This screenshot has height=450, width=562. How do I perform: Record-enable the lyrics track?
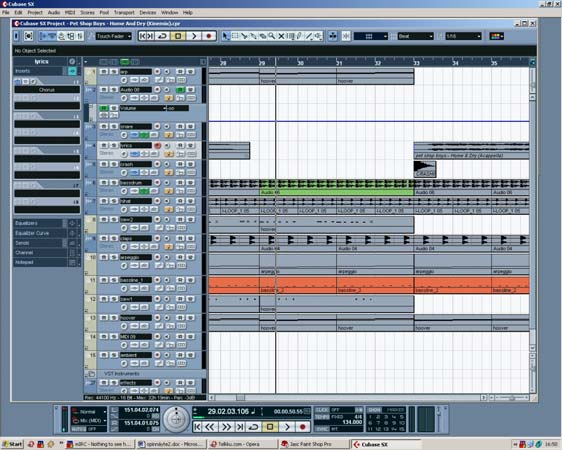pyautogui.click(x=157, y=145)
